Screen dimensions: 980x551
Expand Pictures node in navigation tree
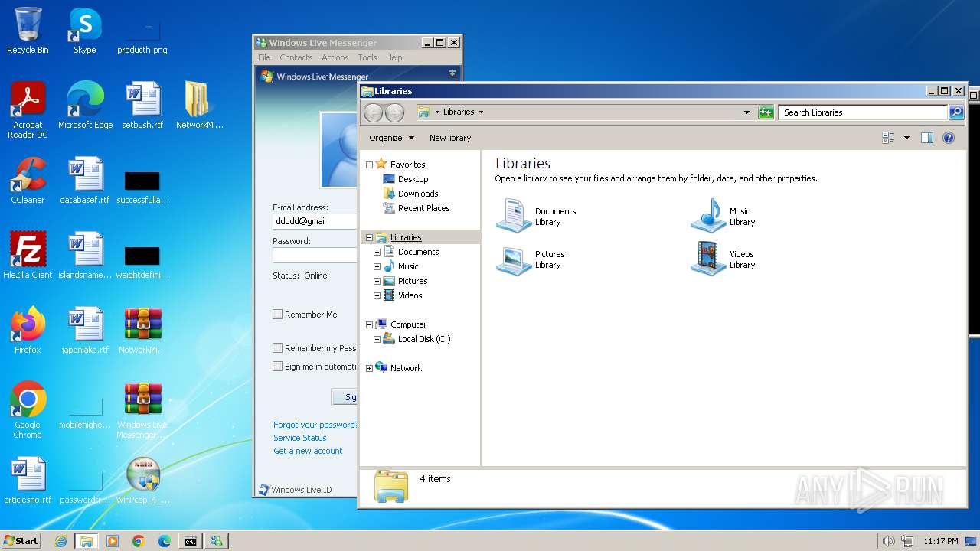point(377,281)
